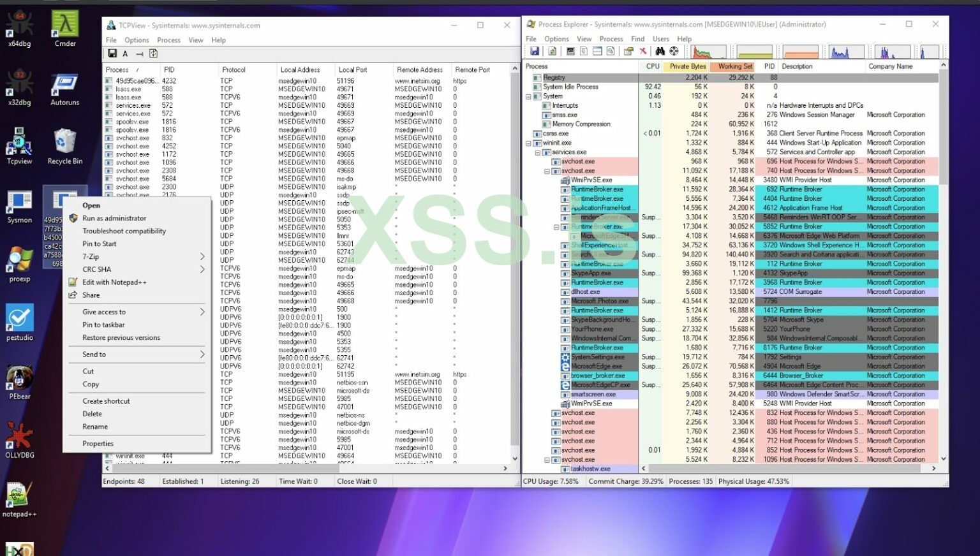Toggle show unconnected endpoints icon in TCPView
The image size is (980, 556).
(x=140, y=54)
